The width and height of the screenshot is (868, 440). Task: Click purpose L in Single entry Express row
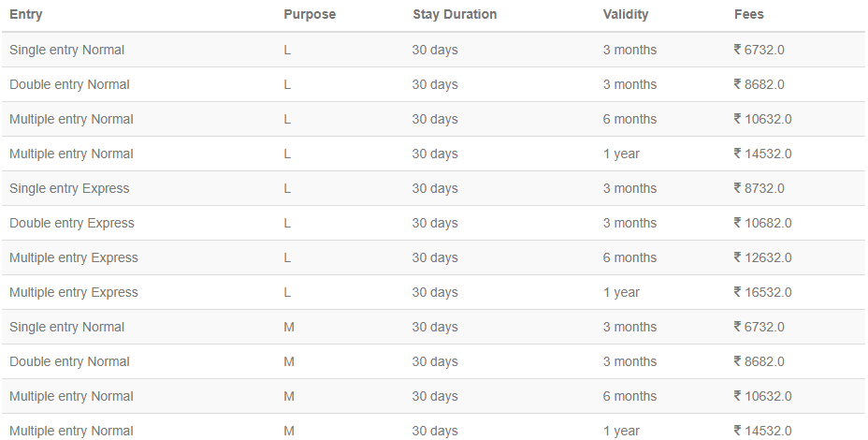pos(287,188)
